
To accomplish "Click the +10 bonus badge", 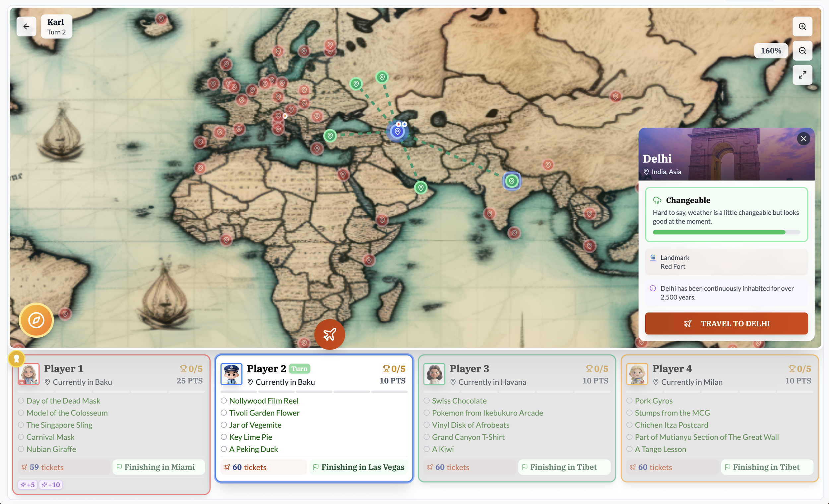I will (51, 484).
